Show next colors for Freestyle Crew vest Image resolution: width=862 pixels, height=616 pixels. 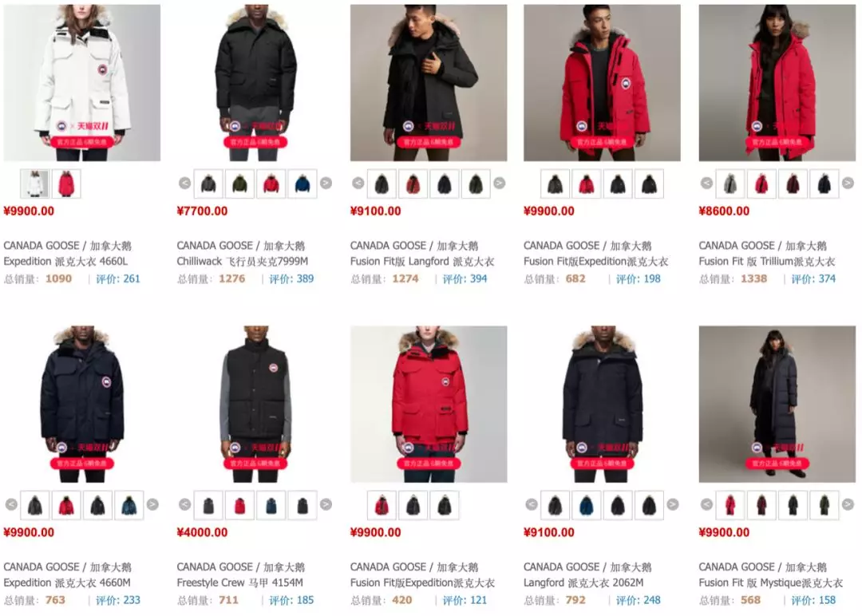(x=326, y=504)
